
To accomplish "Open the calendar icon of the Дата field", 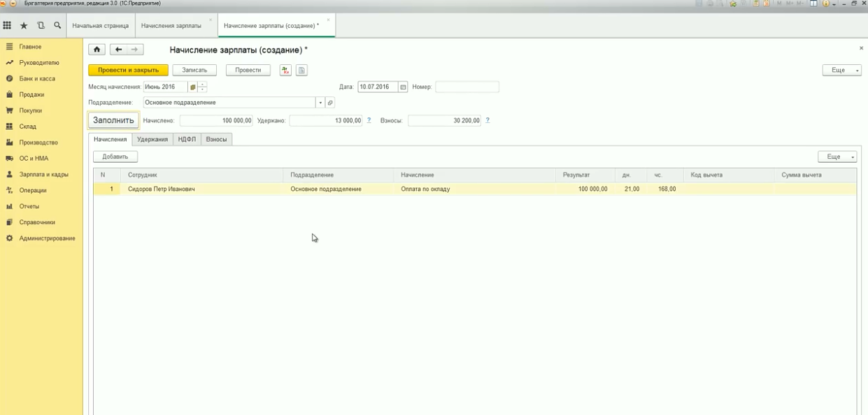I will 403,87.
